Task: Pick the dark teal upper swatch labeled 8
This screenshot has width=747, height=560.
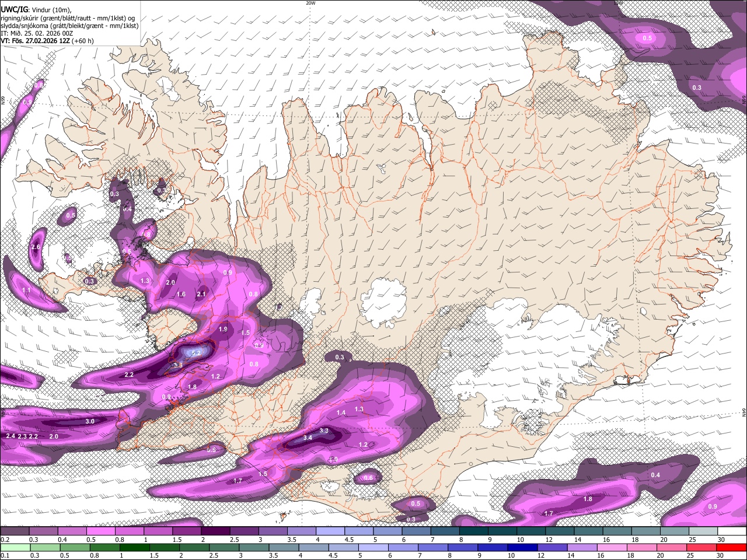Action: [473, 531]
